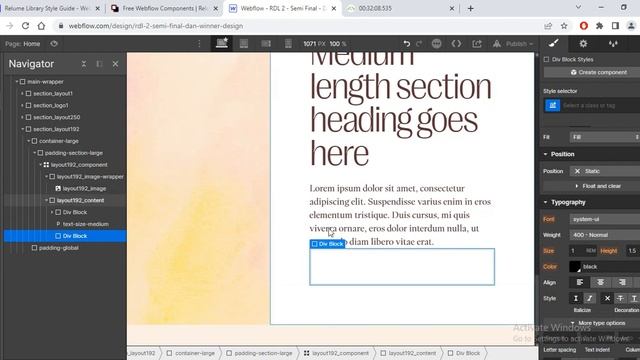Click the share project icon
This screenshot has width=640, height=360.
click(x=477, y=43)
